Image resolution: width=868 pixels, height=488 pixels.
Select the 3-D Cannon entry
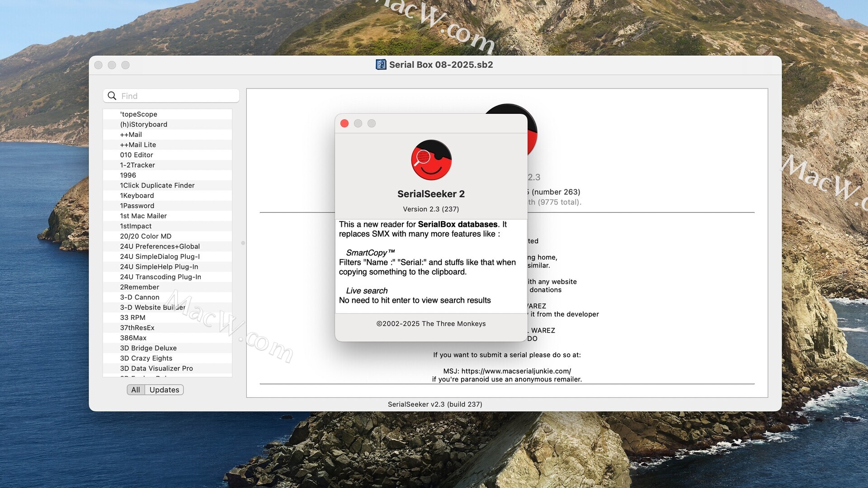[x=168, y=297]
